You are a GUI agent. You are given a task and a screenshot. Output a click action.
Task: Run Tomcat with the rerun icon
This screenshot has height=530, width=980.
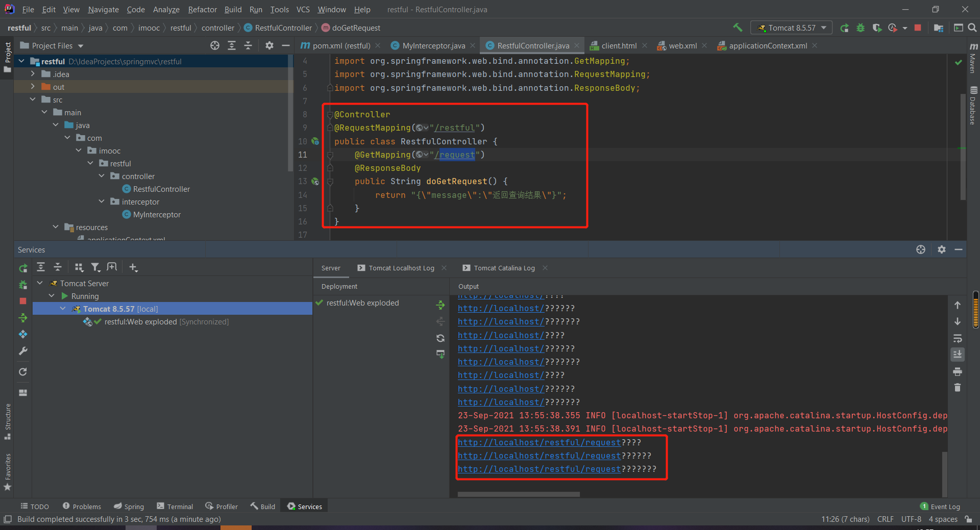(845, 28)
